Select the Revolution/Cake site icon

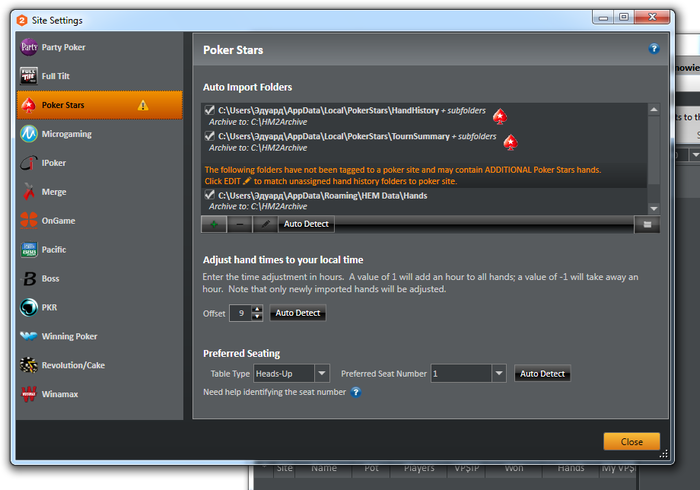[29, 365]
